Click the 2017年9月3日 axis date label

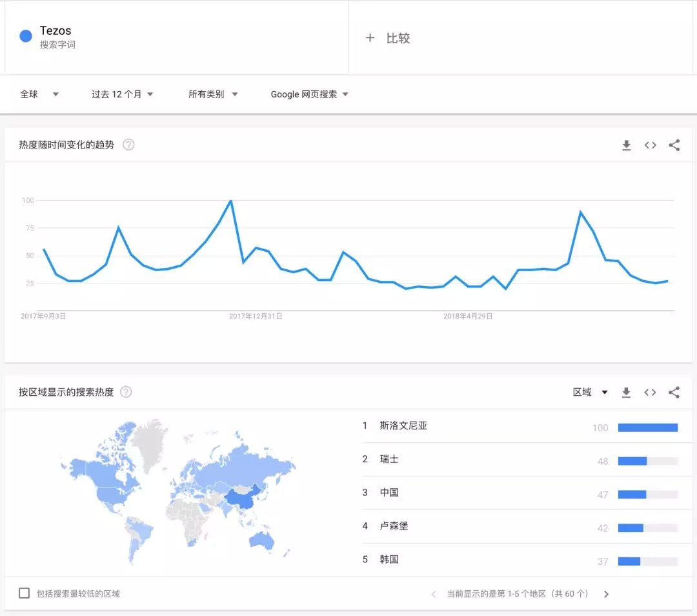click(44, 316)
